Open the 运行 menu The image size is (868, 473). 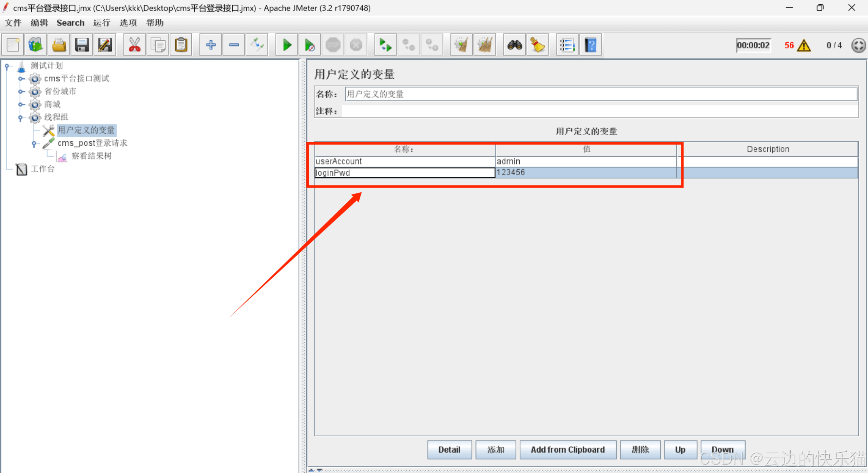pos(101,23)
